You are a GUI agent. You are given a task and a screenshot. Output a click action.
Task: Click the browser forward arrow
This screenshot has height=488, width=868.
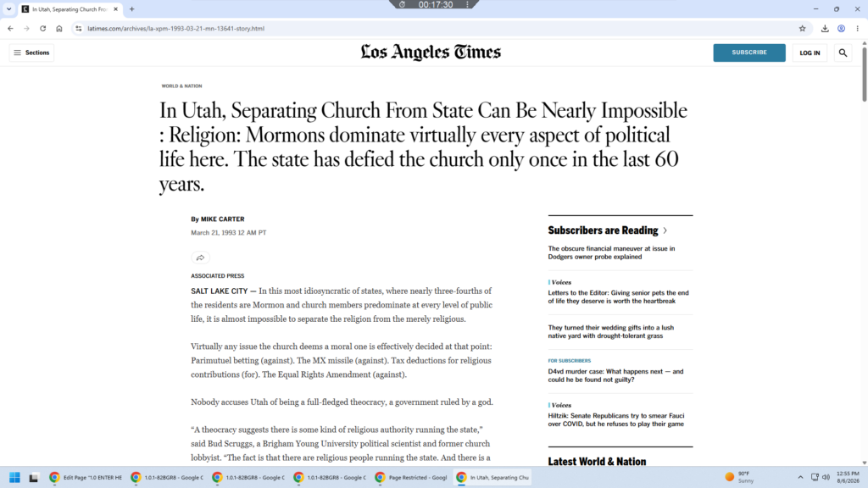point(26,28)
